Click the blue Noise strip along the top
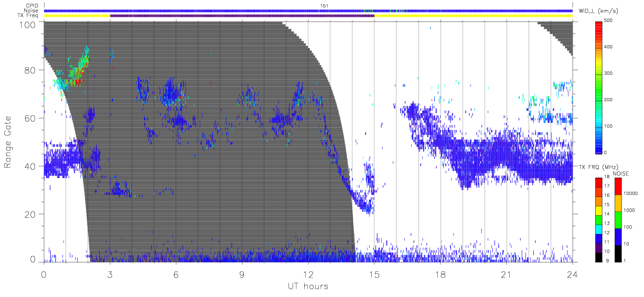Viewport: 644px width, 297px height. [308, 10]
